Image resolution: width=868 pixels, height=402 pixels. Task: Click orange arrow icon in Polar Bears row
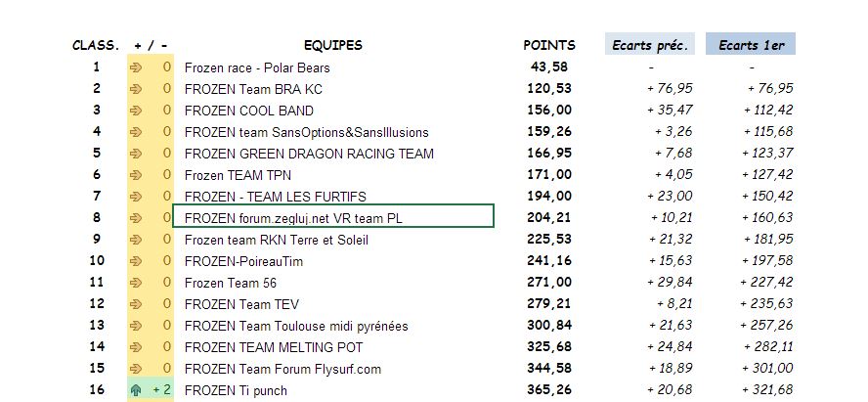click(136, 67)
